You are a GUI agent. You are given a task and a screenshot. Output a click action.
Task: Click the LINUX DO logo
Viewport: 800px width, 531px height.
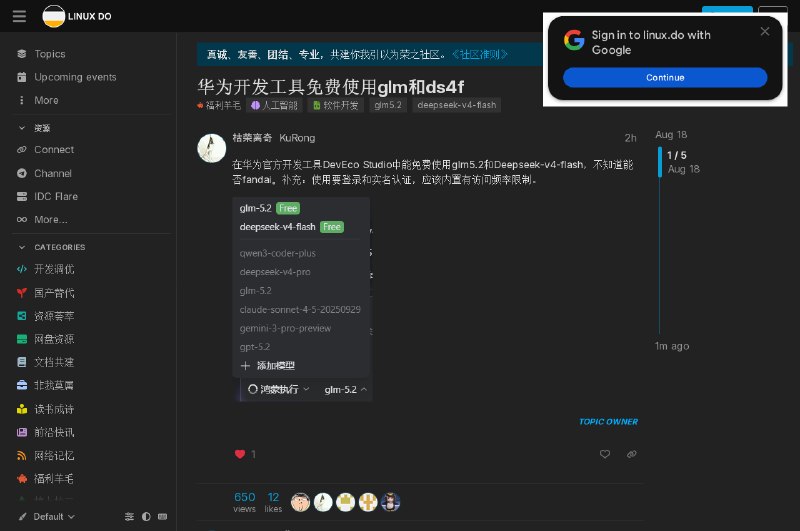pyautogui.click(x=77, y=16)
